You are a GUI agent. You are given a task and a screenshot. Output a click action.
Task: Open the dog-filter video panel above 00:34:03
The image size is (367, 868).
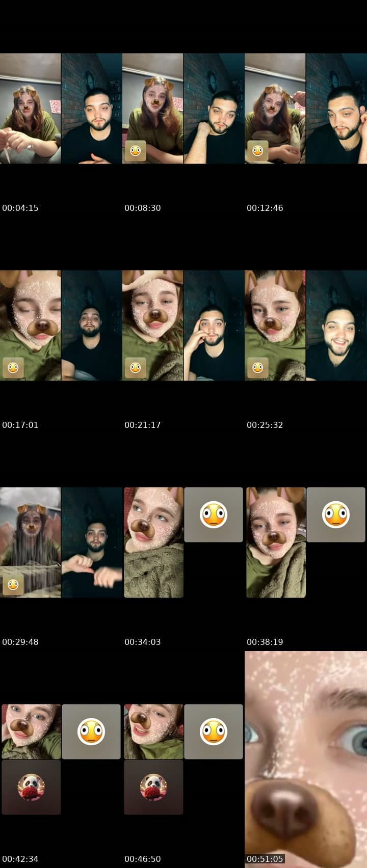click(153, 542)
